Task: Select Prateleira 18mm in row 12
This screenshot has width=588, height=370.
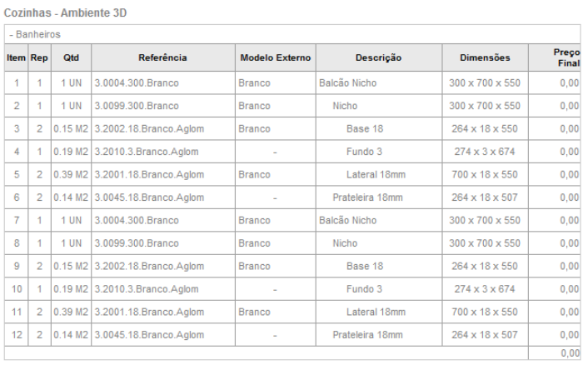Action: pos(367,335)
